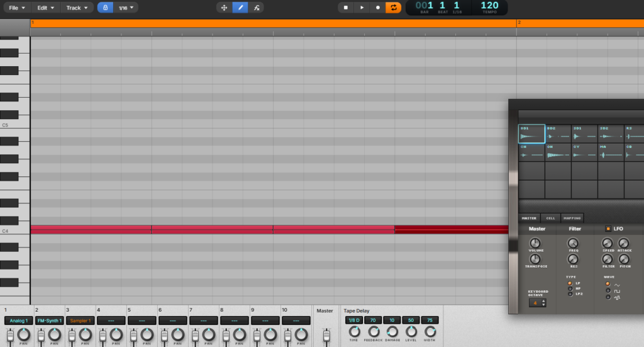Enable the LFO on/off switch
The height and width of the screenshot is (347, 644).
point(608,229)
